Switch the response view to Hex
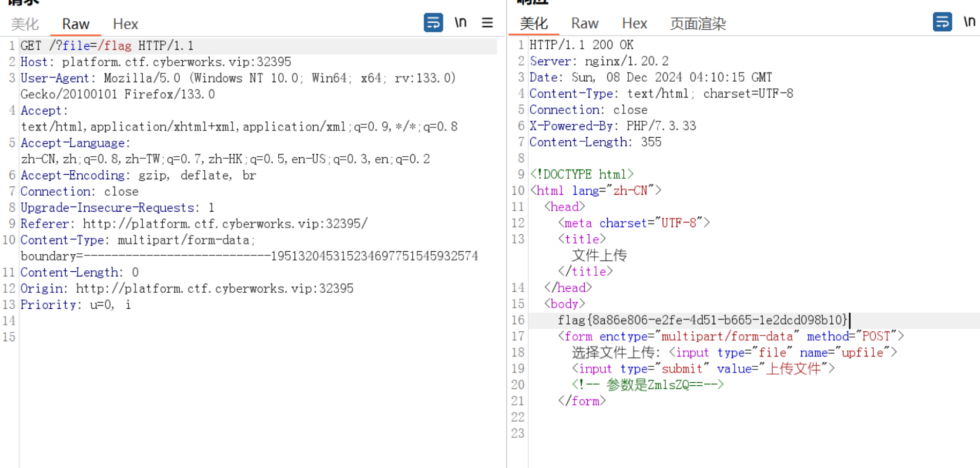The width and height of the screenshot is (980, 468). [x=635, y=23]
